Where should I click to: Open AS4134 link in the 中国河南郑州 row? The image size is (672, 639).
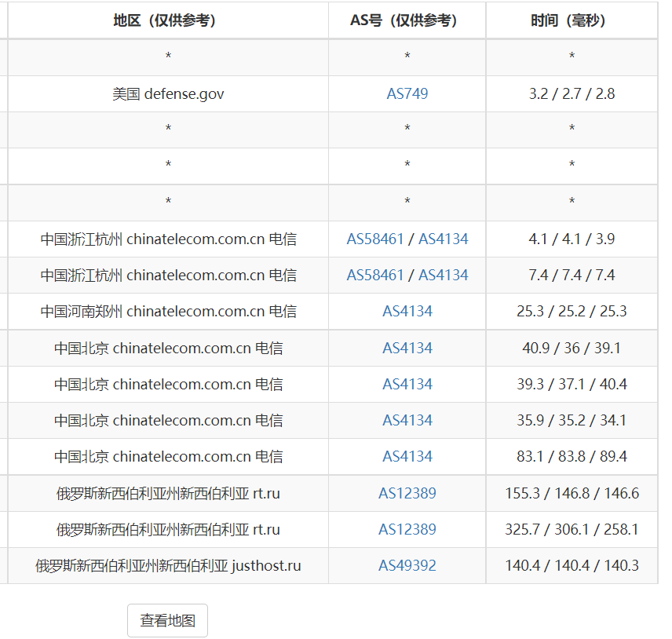click(407, 311)
